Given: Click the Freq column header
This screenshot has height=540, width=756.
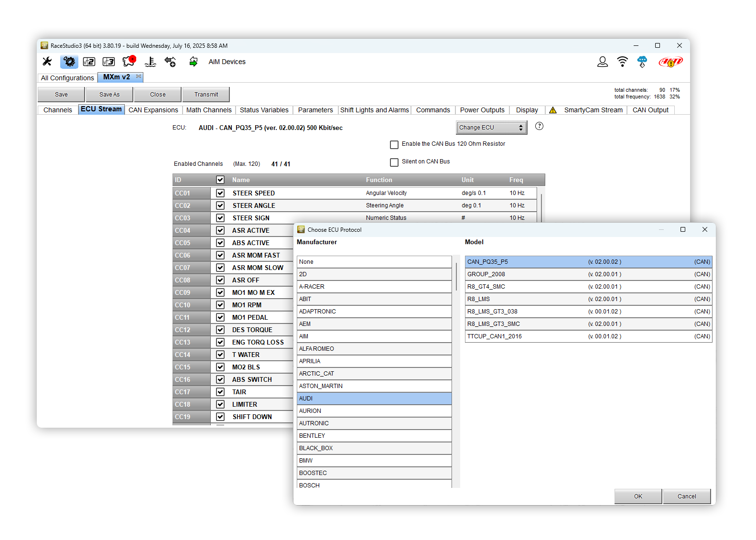Looking at the screenshot, I should coord(516,180).
